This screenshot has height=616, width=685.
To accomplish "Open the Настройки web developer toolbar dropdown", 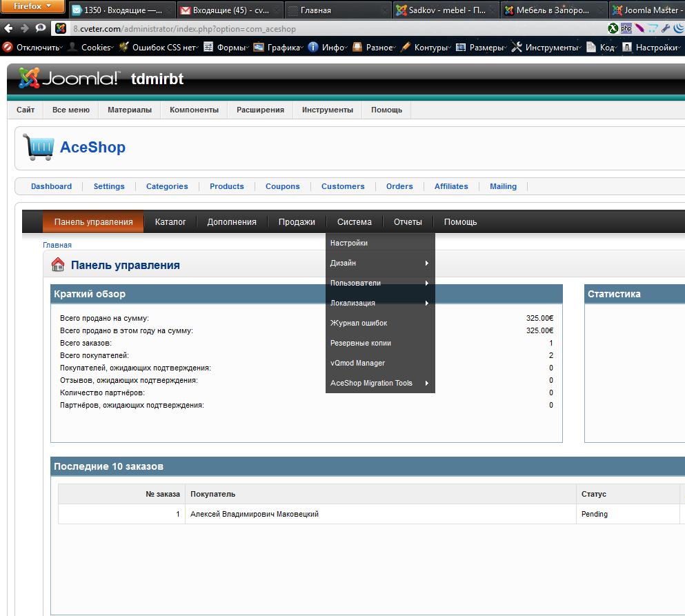I will (x=651, y=47).
